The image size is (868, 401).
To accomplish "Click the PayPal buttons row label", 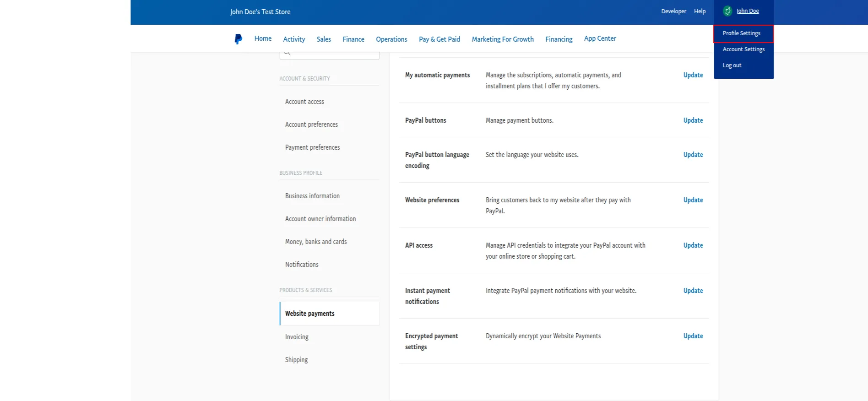I will (425, 120).
